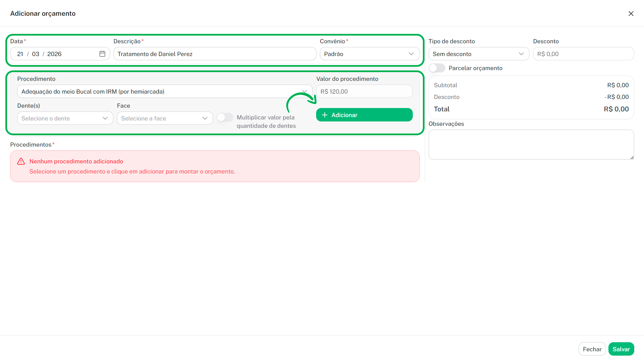Click the Salvar button

point(621,349)
